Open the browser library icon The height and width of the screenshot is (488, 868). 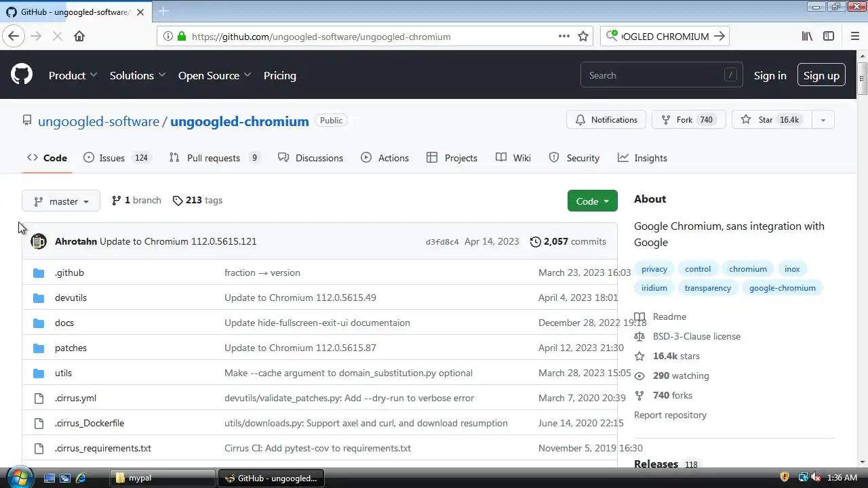point(807,37)
